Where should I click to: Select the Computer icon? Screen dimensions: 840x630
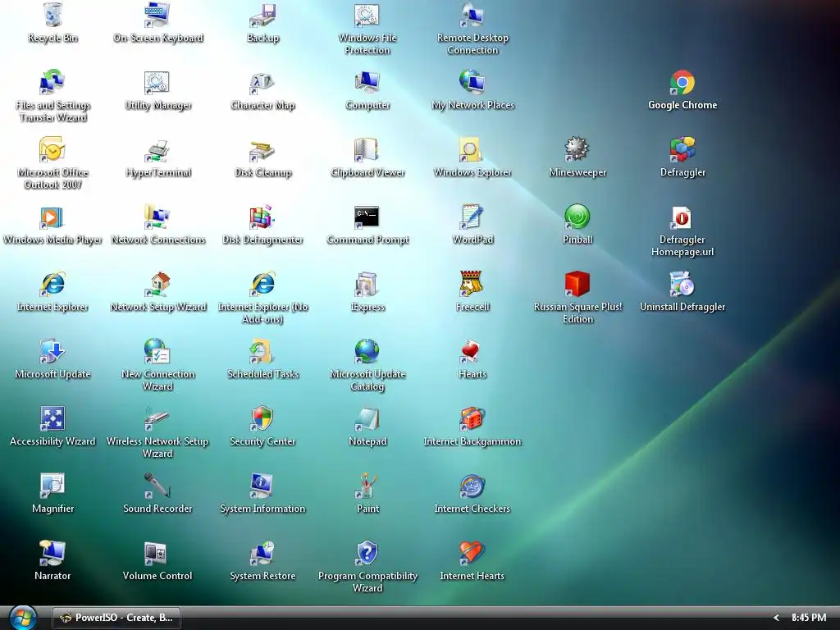point(367,82)
